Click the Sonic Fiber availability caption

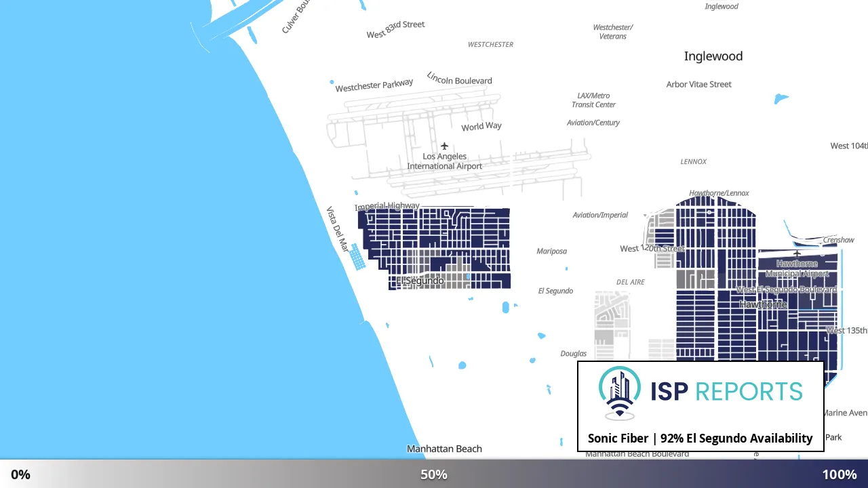700,439
